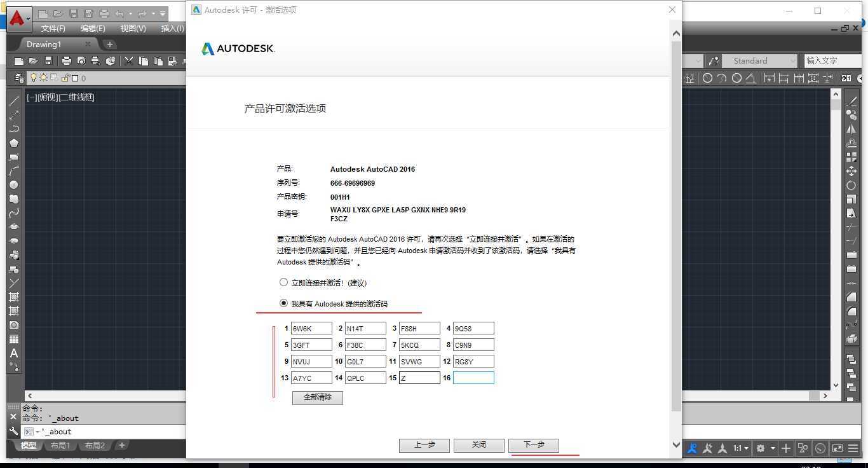The width and height of the screenshot is (868, 468).
Task: Toggle the layer 0 freeze sun icon
Action: [x=43, y=78]
